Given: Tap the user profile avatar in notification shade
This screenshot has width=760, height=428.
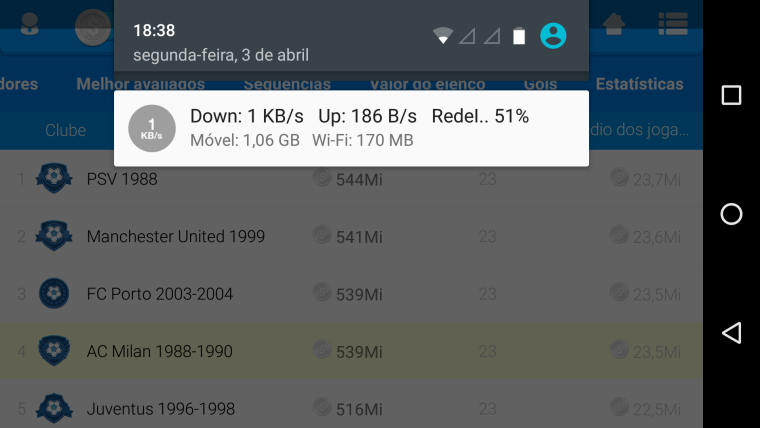Looking at the screenshot, I should (x=553, y=36).
